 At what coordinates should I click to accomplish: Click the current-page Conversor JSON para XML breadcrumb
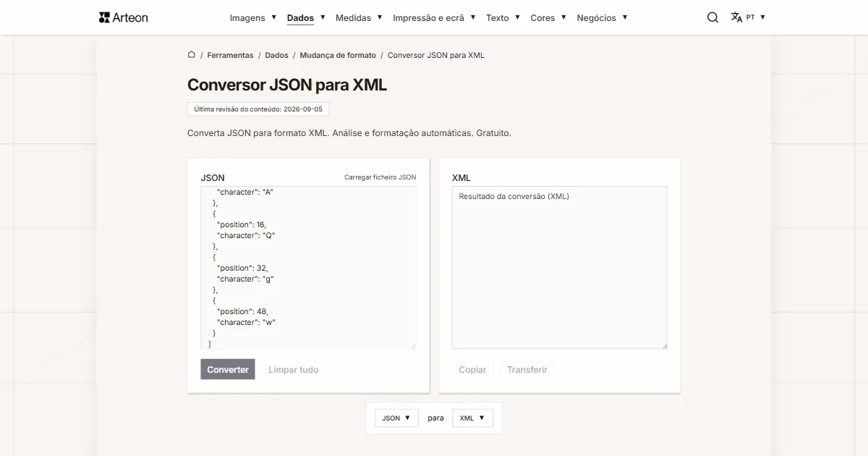436,55
